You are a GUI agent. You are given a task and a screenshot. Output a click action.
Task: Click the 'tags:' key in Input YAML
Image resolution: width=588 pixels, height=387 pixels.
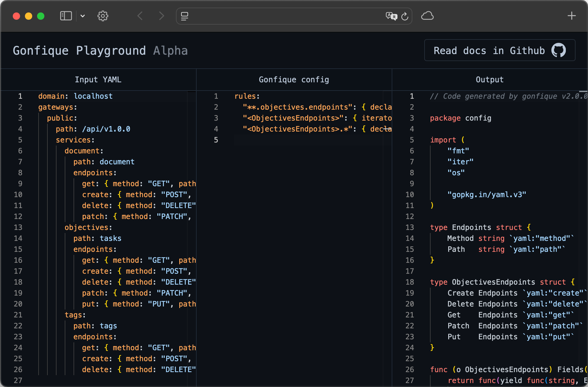click(x=75, y=315)
